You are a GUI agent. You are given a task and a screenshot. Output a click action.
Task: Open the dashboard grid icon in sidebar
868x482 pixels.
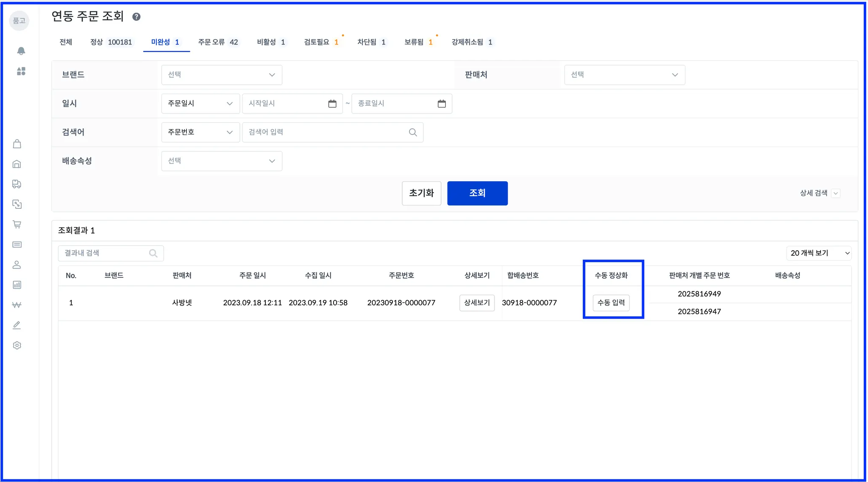tap(21, 71)
